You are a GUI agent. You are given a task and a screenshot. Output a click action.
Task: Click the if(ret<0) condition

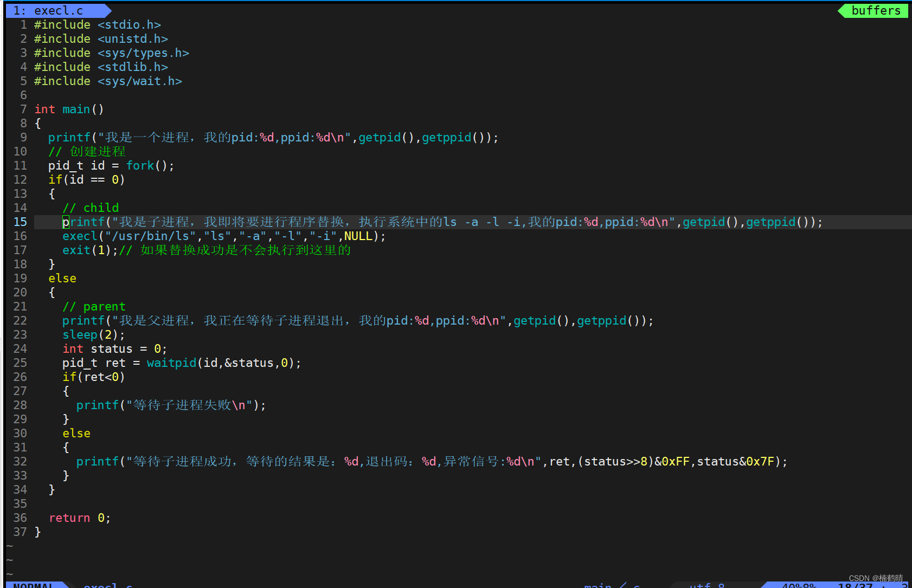94,377
